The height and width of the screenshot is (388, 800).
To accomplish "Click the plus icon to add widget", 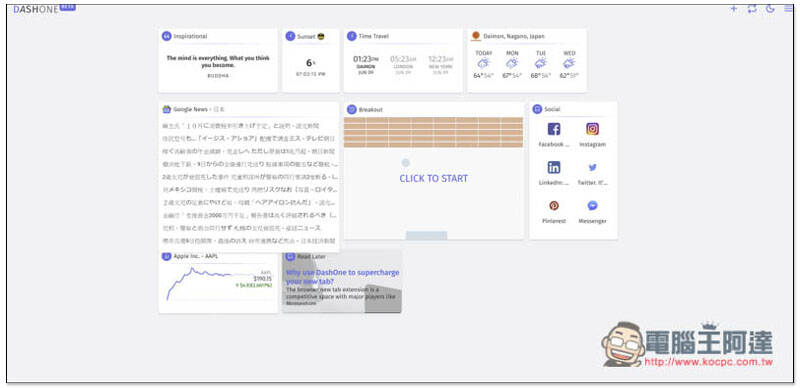I will [x=734, y=9].
